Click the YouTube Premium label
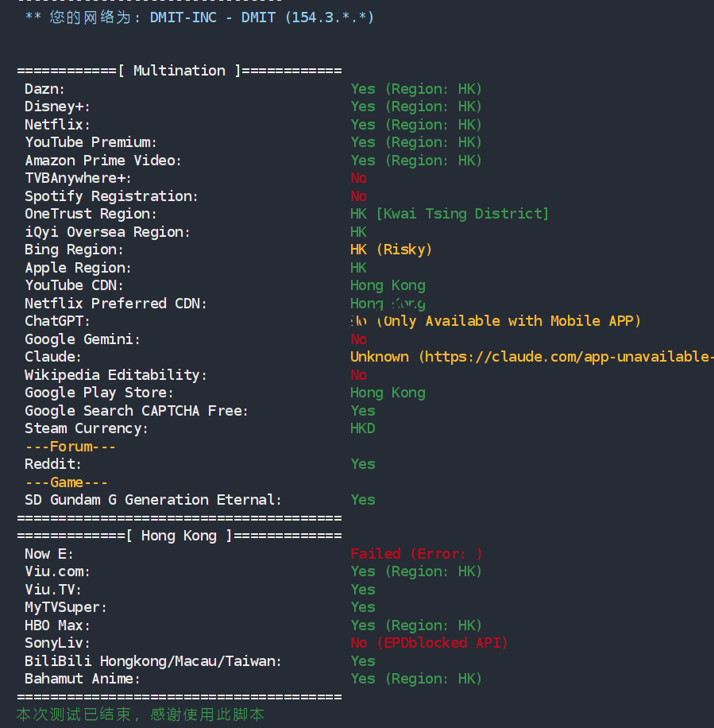714x728 pixels. click(x=91, y=142)
